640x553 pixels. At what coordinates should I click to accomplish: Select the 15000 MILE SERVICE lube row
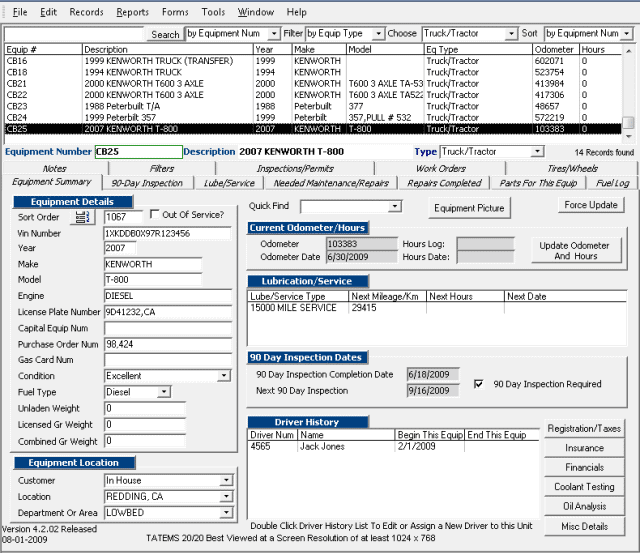(x=437, y=308)
